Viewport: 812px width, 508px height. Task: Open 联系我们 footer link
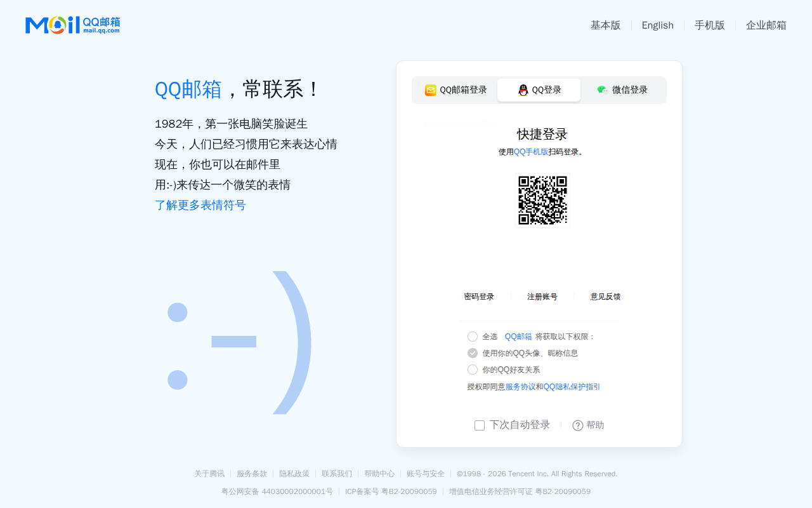(x=337, y=474)
